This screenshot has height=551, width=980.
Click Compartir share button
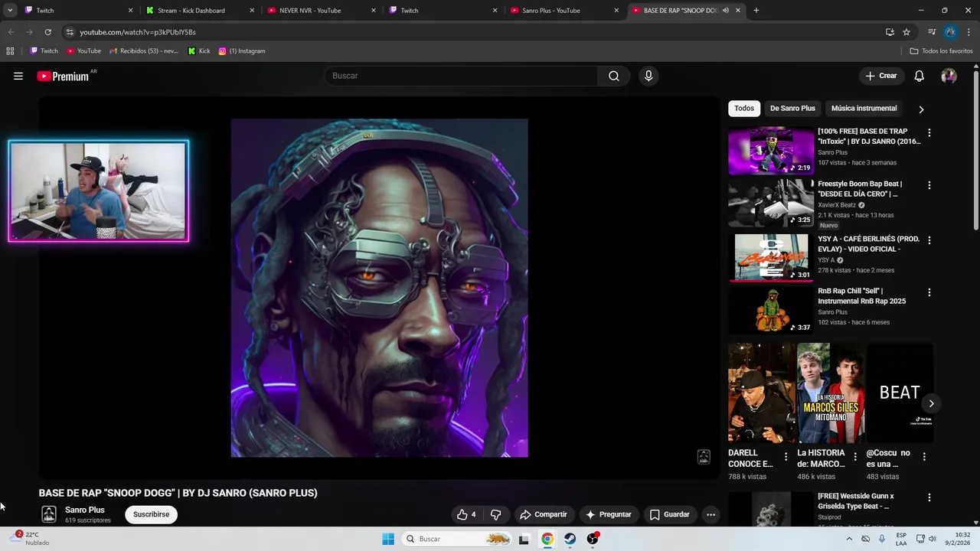point(543,514)
